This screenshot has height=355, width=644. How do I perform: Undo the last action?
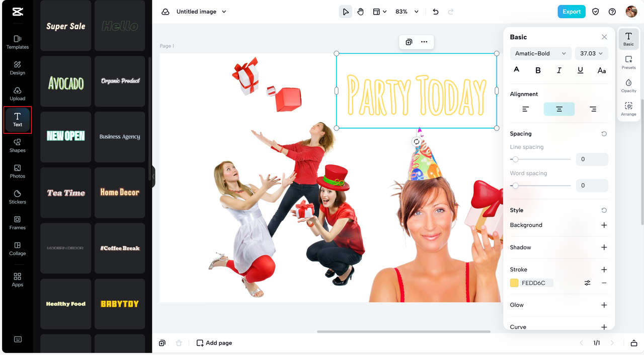point(436,12)
